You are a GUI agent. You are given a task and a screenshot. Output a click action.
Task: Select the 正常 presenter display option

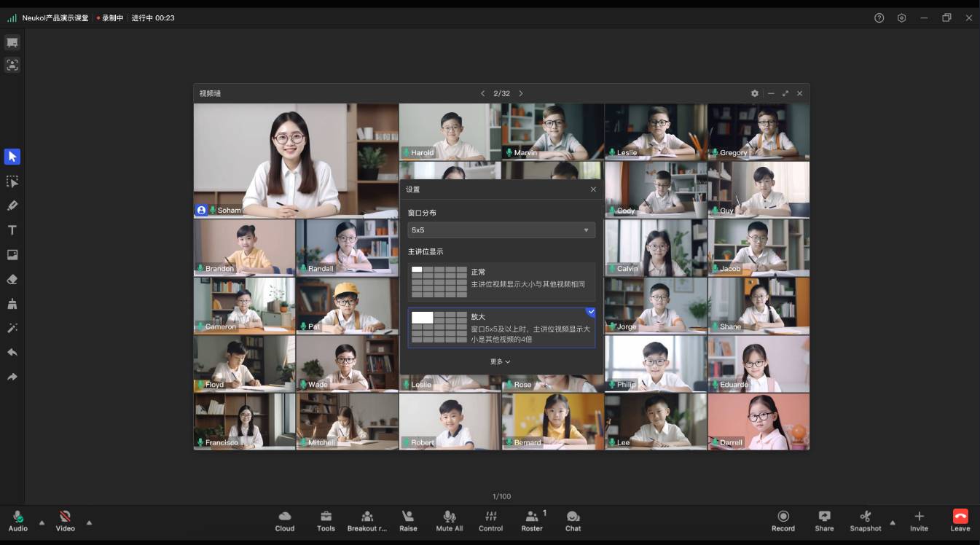coord(501,282)
